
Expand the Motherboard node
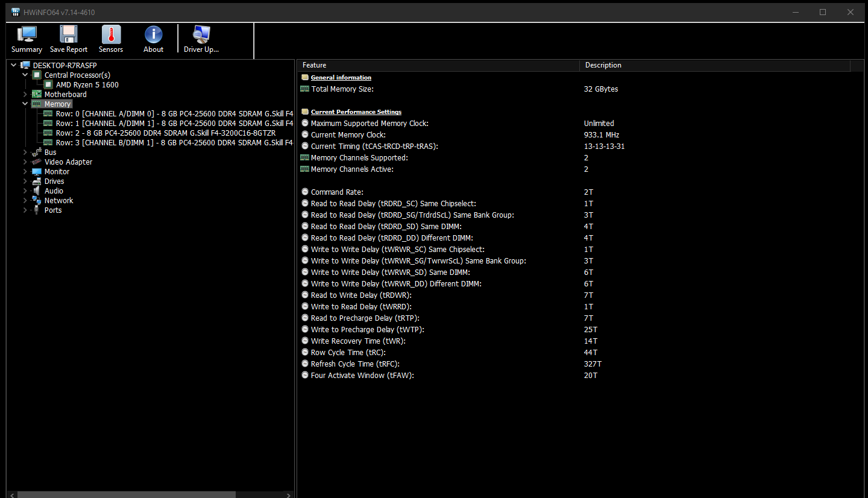click(x=25, y=94)
